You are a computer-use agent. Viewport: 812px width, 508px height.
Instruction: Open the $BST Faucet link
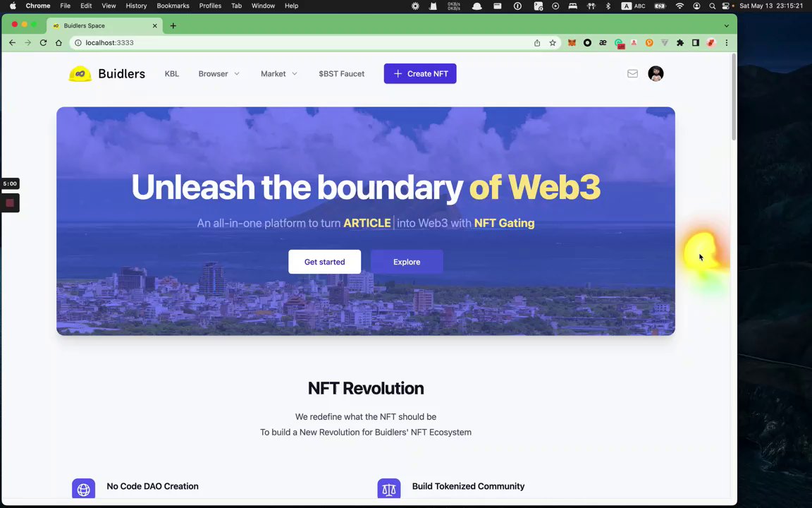[x=342, y=73]
